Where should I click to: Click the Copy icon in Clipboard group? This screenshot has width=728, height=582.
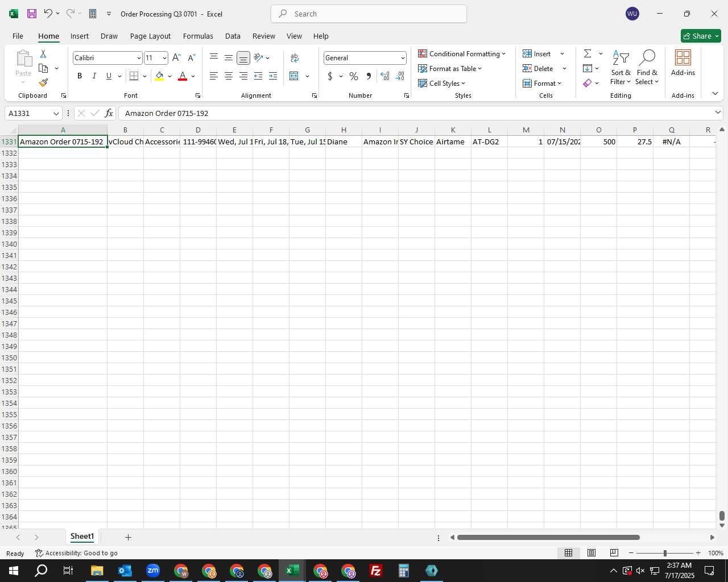point(43,68)
